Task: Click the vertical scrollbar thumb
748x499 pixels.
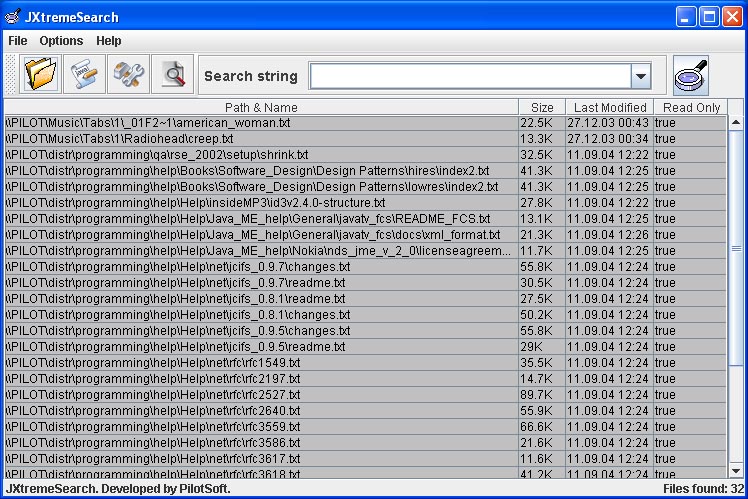Action: click(x=736, y=248)
